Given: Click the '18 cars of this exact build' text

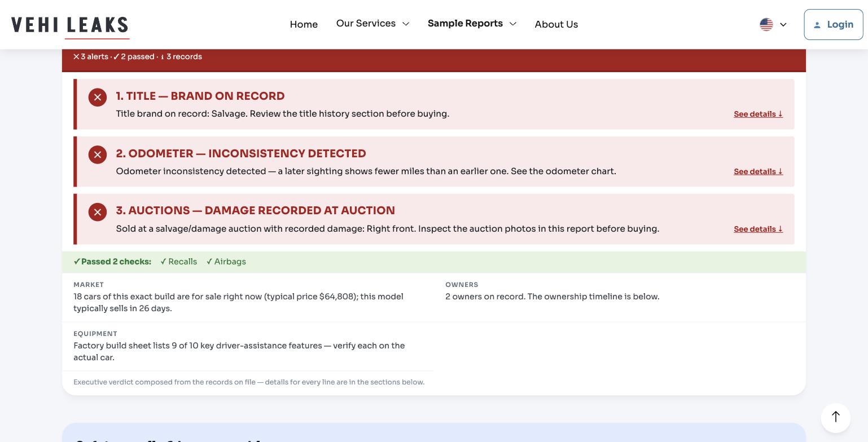Looking at the screenshot, I should (x=238, y=302).
